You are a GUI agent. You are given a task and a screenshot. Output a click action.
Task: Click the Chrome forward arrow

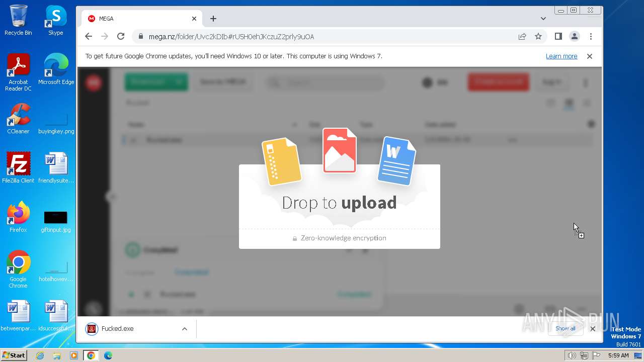tap(105, 36)
